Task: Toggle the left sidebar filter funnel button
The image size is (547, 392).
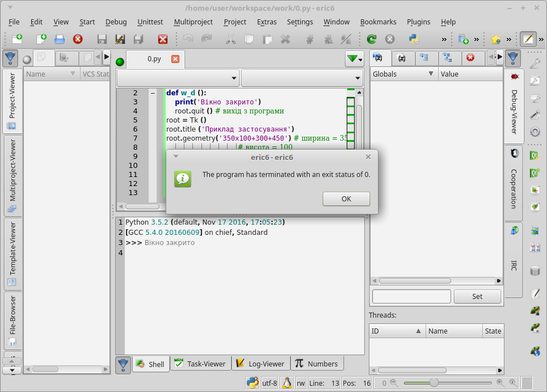Action: point(10,58)
